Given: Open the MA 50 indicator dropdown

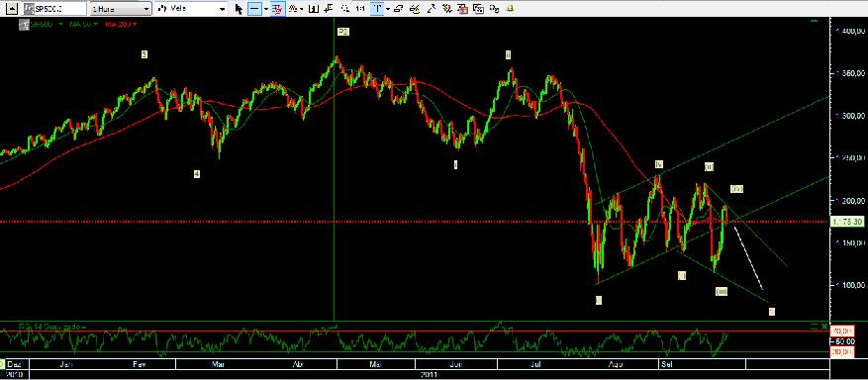Looking at the screenshot, I should tap(96, 24).
